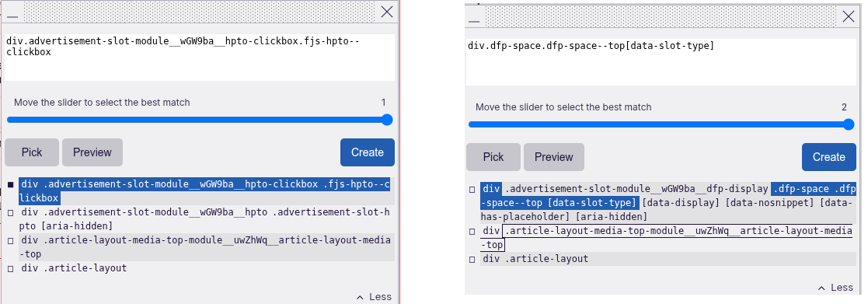Click the Preview button in the left dialog
Screen dimensions: 868x304
tap(92, 152)
